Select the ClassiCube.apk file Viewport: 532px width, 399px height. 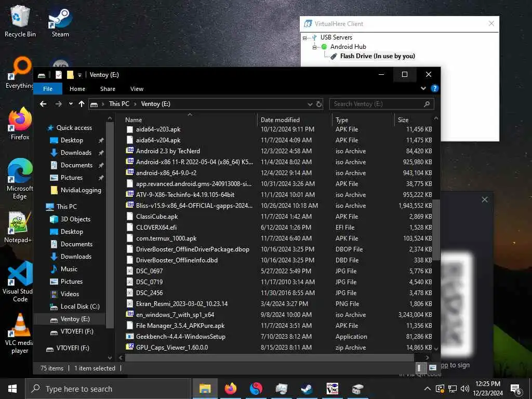(157, 217)
